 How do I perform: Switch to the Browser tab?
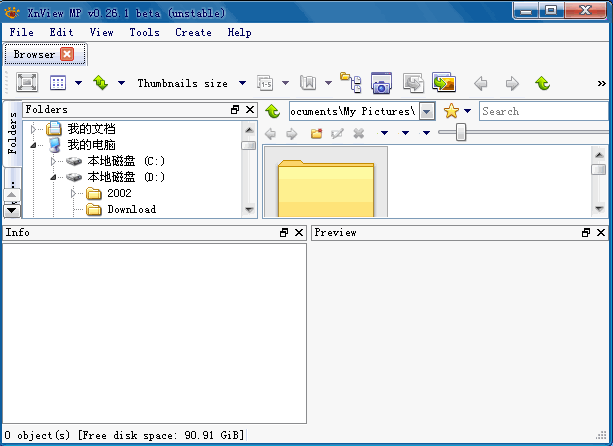(35, 54)
